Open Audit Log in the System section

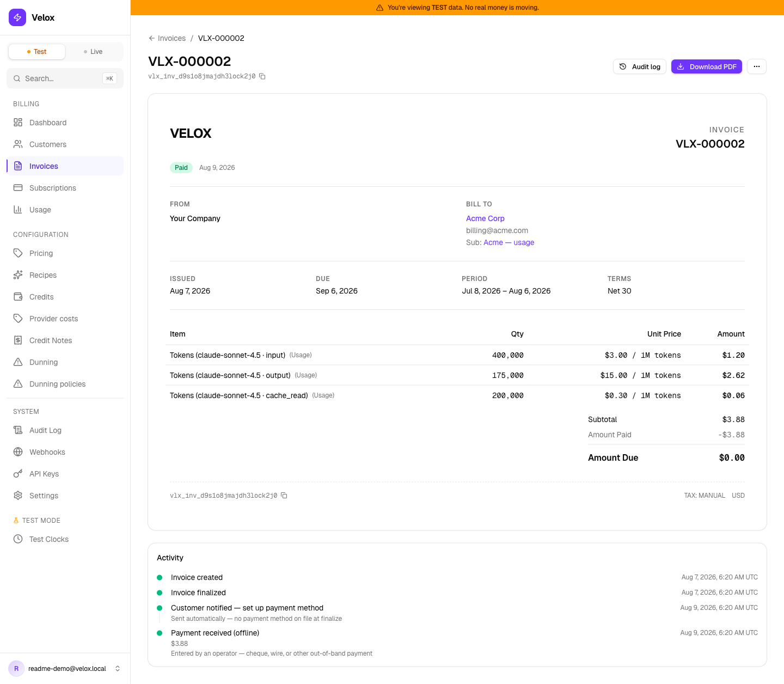(65, 430)
